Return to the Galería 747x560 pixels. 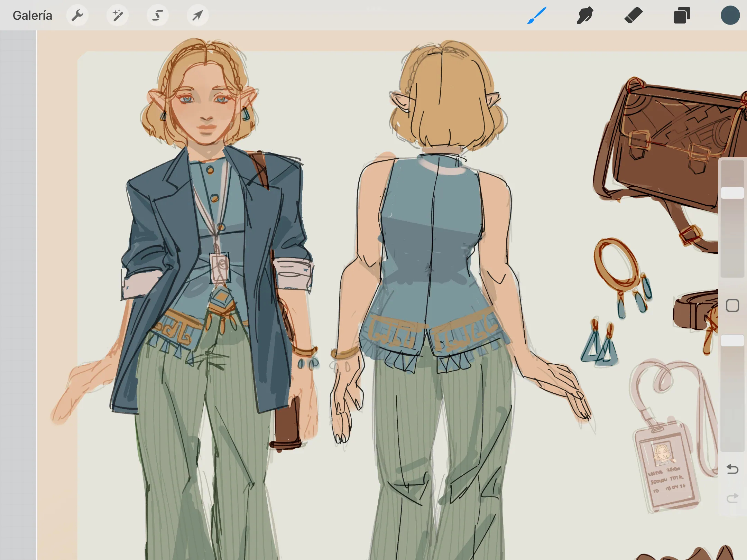[32, 16]
